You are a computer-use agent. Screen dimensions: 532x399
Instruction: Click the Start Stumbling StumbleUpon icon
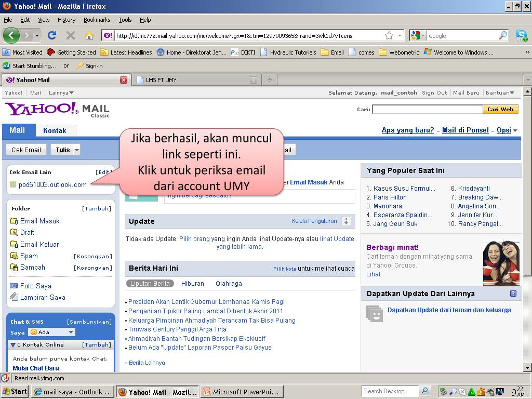(x=6, y=65)
